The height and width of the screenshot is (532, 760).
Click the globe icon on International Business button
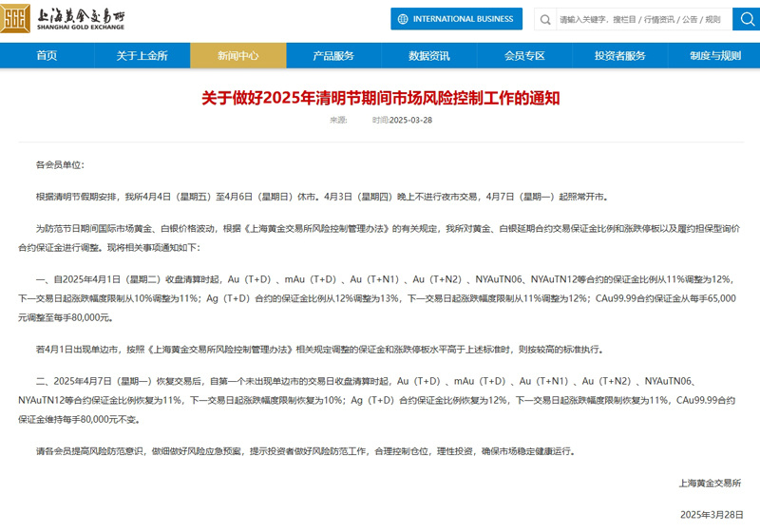(403, 19)
